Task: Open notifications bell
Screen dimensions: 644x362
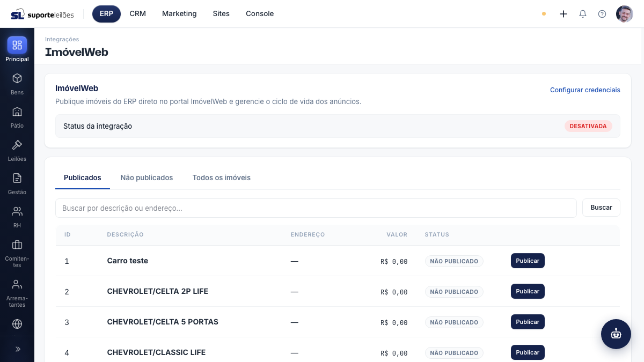Action: 583,14
